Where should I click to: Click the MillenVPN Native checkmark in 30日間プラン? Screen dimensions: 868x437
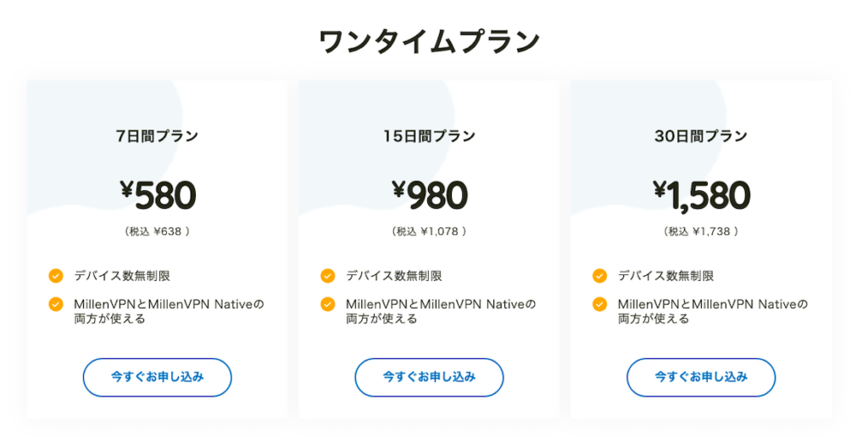click(599, 304)
